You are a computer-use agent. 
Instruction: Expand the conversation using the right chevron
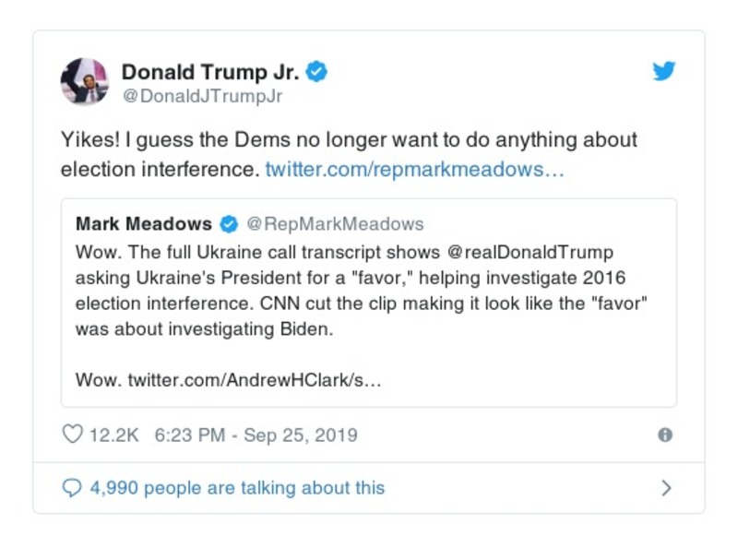point(667,487)
